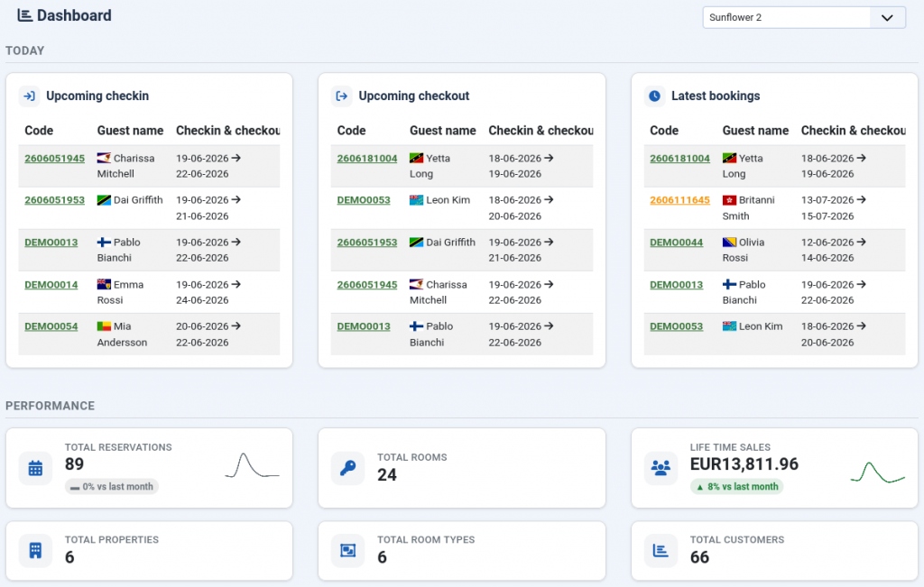Click the EUR13,811.96 sales value
Viewport: 924px width, 587px height.
click(x=744, y=464)
